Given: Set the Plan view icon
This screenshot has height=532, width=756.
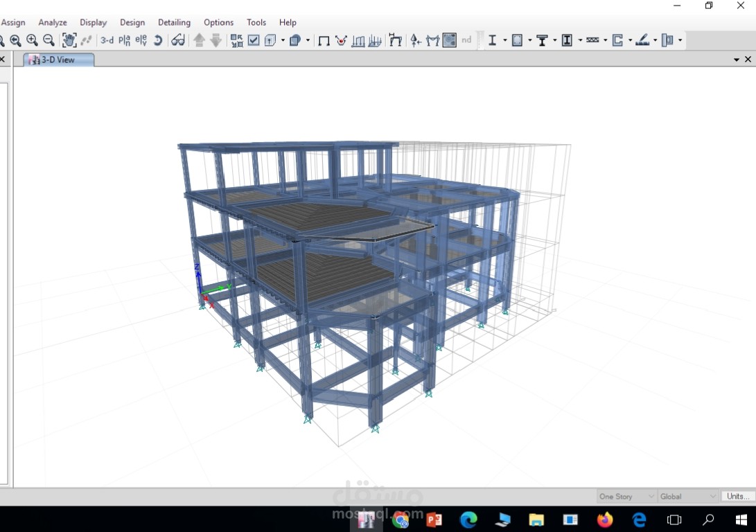Looking at the screenshot, I should [125, 40].
